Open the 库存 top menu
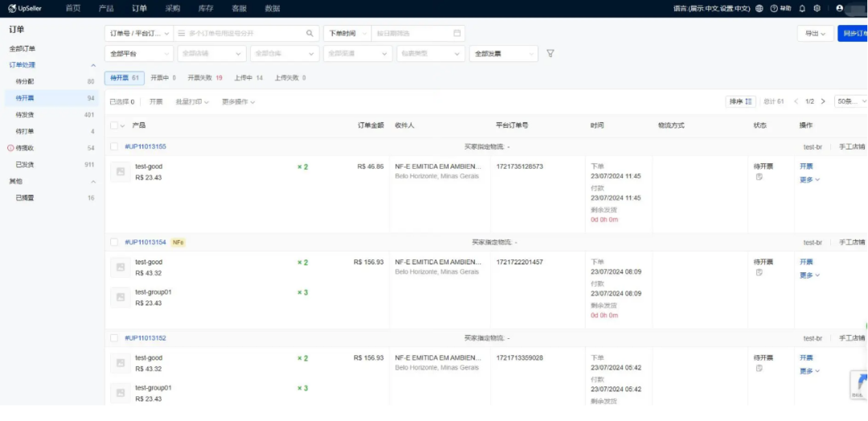 206,8
